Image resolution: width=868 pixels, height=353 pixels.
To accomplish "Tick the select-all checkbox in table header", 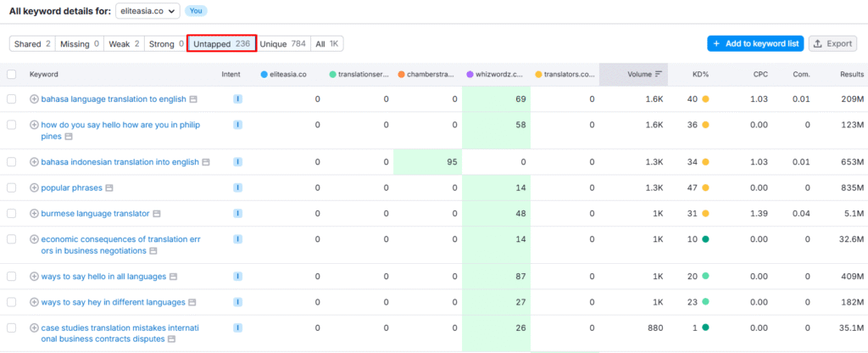I will click(12, 75).
